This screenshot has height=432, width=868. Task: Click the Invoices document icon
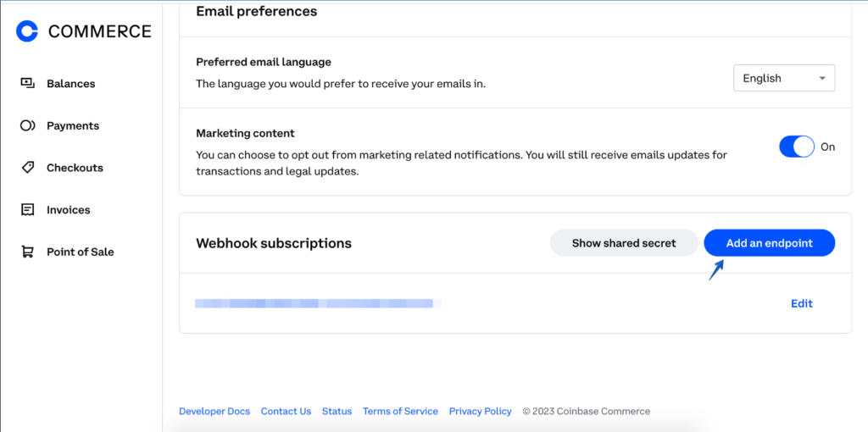click(x=28, y=210)
